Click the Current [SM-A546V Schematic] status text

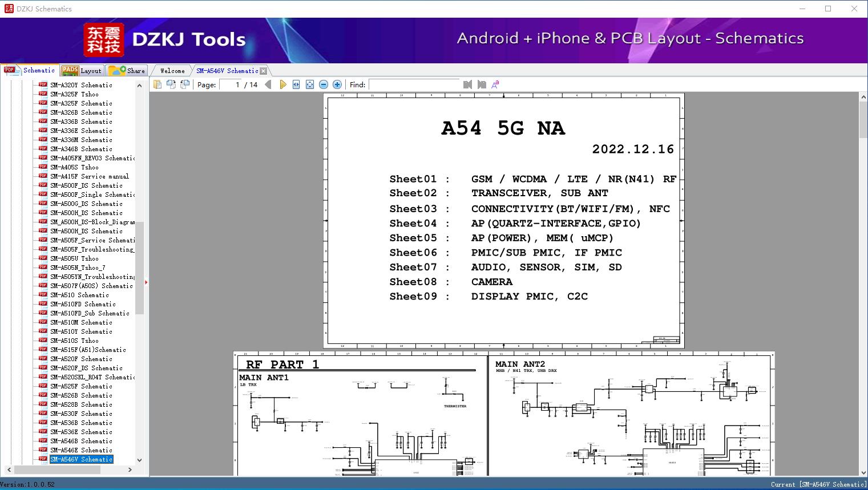(818, 484)
